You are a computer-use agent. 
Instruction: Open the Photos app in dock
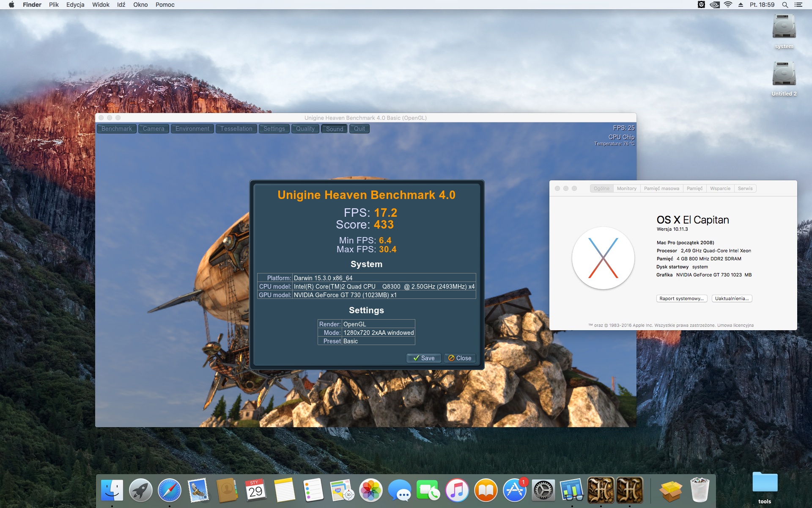point(371,490)
